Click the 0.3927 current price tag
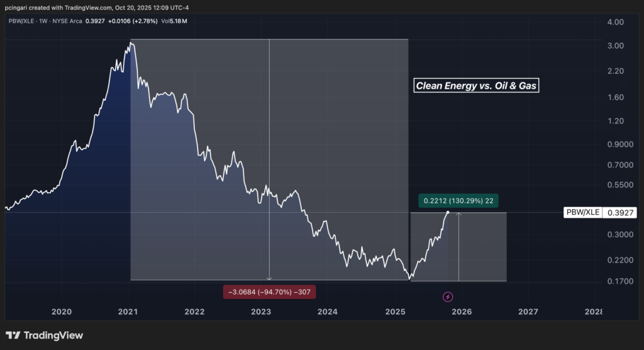The image size is (644, 350). (619, 213)
